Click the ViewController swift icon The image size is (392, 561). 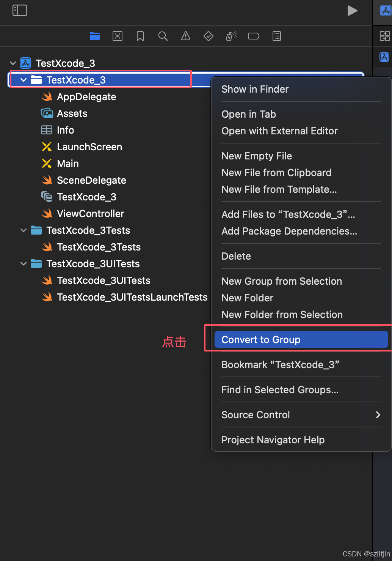[x=47, y=213]
